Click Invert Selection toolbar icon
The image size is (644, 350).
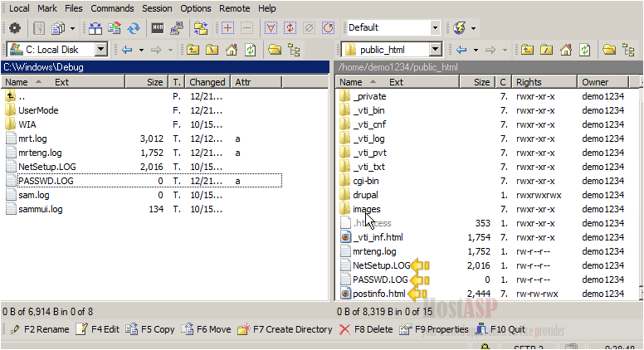click(x=290, y=27)
